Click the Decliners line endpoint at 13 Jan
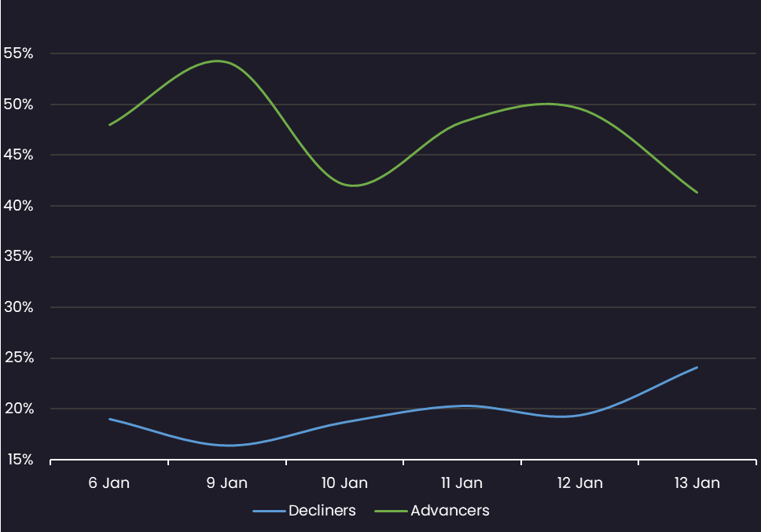The width and height of the screenshot is (761, 532). coord(697,368)
